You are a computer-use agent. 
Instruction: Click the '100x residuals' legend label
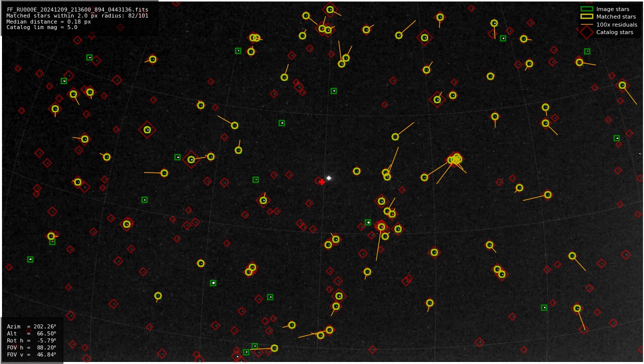point(616,25)
